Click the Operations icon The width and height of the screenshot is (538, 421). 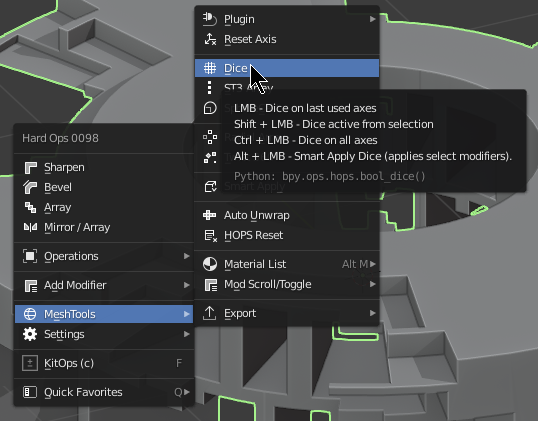pyautogui.click(x=30, y=256)
